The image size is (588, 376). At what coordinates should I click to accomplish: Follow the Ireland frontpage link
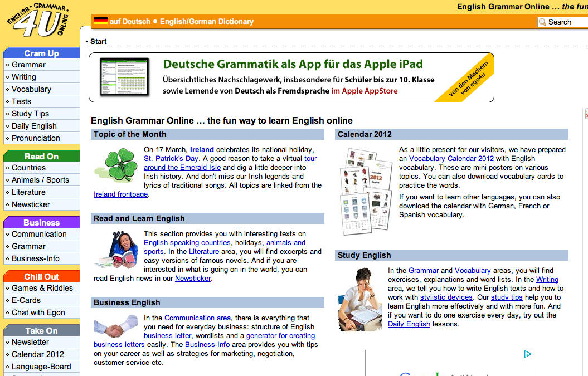[x=121, y=194]
